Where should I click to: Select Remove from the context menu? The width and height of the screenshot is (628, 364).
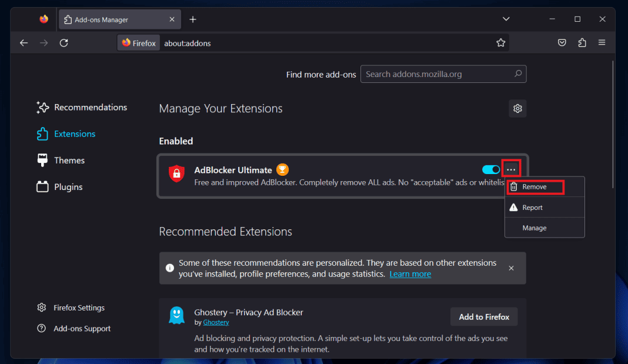[535, 187]
